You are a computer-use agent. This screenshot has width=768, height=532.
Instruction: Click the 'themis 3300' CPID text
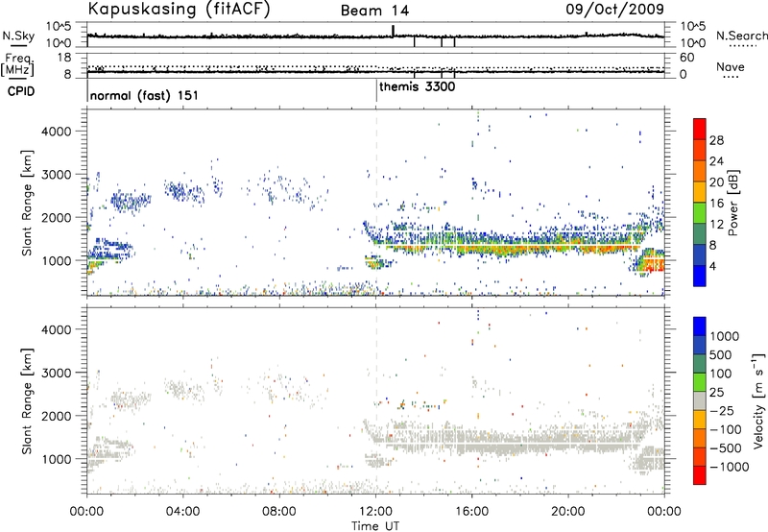click(418, 87)
